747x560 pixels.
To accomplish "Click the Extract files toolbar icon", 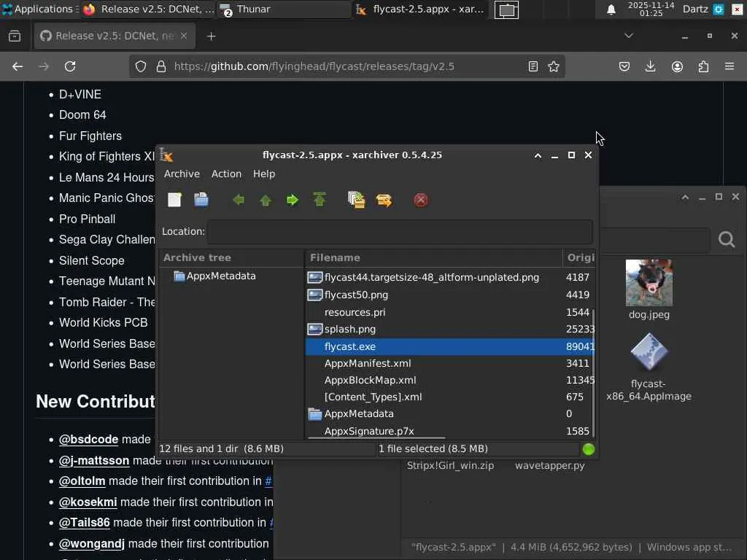I will [x=384, y=200].
